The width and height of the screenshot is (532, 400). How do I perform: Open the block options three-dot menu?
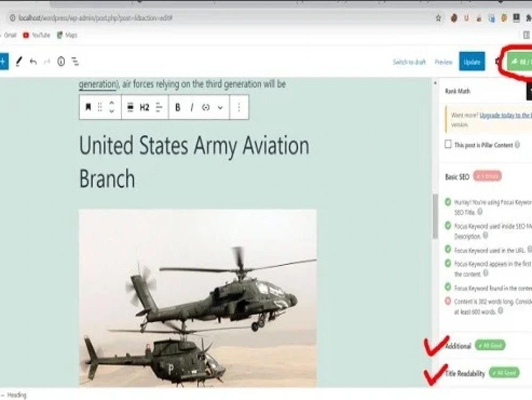(239, 107)
